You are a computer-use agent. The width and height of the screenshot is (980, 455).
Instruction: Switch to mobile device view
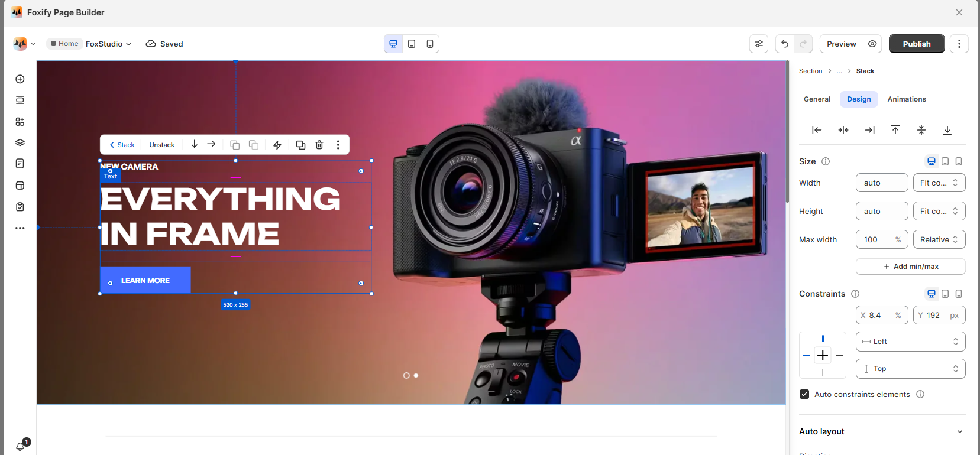[430, 44]
